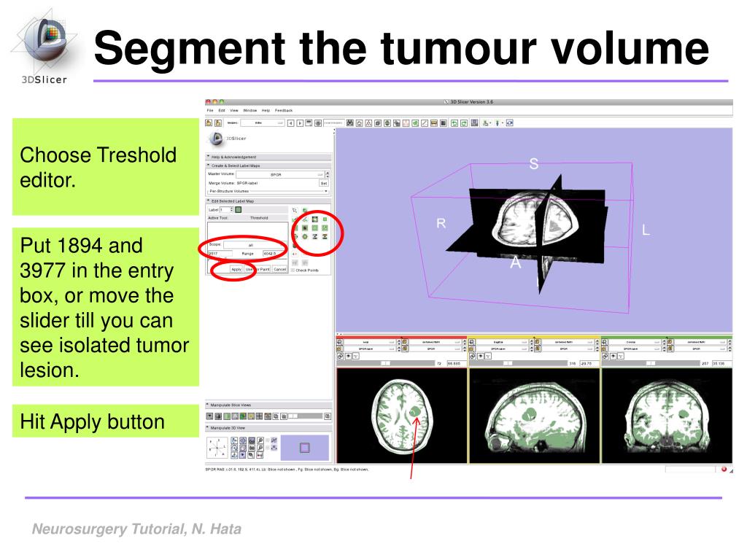Image resolution: width=747 pixels, height=560 pixels.
Task: Open the Coronal orientation dropdown in green slice
Action: [x=635, y=342]
